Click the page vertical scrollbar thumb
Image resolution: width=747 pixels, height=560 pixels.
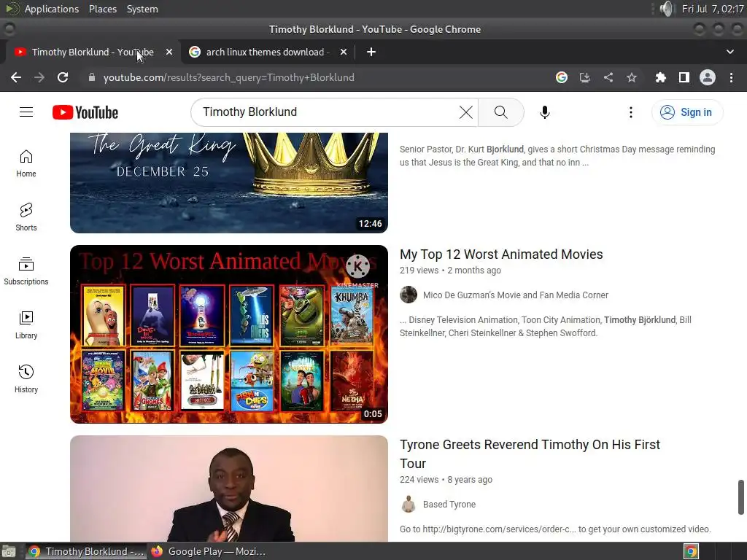741,497
